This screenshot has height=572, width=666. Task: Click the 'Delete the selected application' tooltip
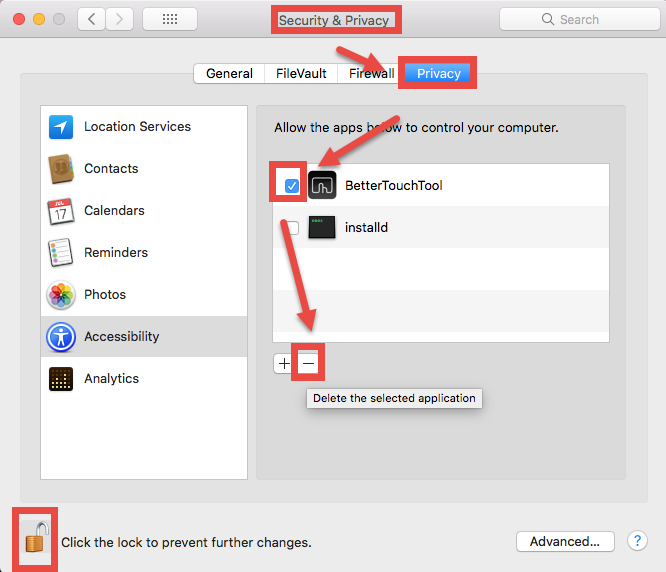point(394,398)
